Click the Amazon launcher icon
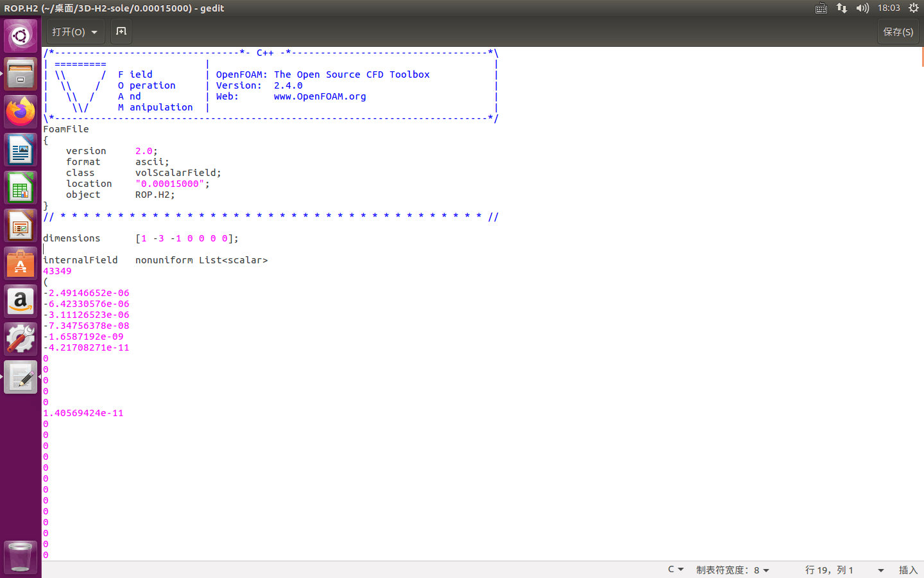Image resolution: width=924 pixels, height=578 pixels. (21, 301)
